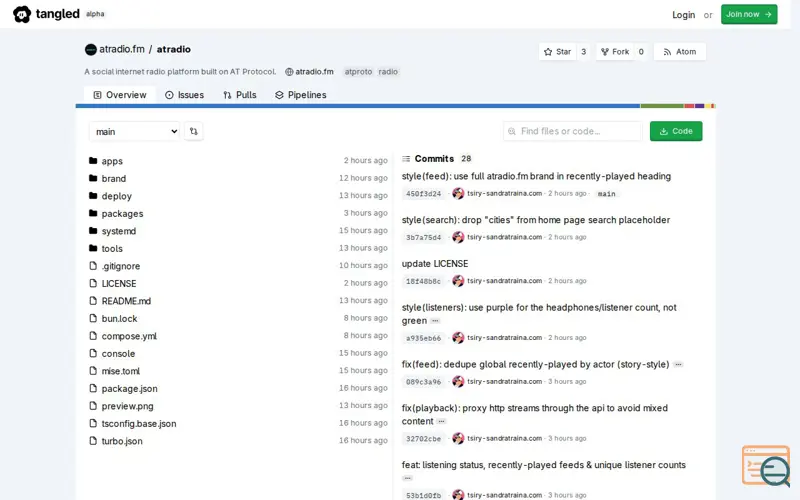
Task: Open the atradio.fm owner avatar
Action: click(90, 49)
